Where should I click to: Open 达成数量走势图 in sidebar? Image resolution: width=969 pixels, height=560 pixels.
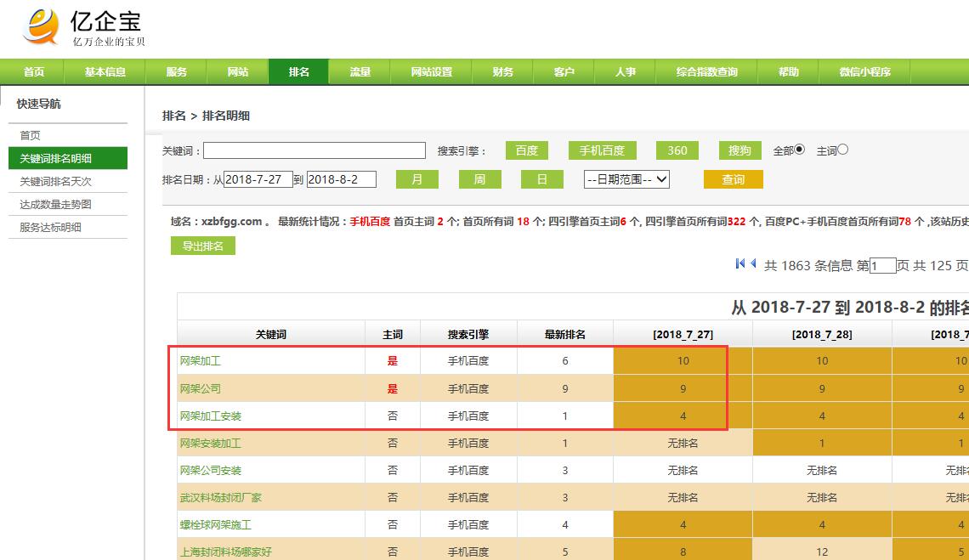point(56,204)
